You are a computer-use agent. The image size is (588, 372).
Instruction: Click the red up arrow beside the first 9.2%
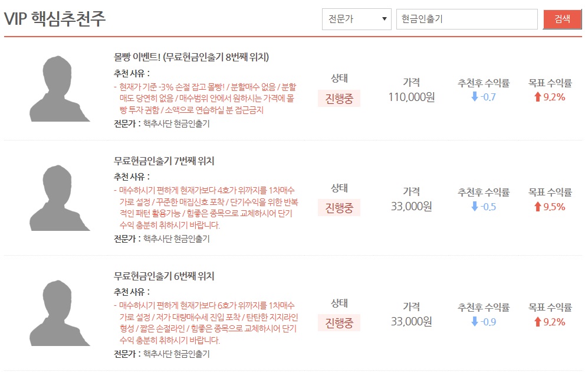click(538, 97)
